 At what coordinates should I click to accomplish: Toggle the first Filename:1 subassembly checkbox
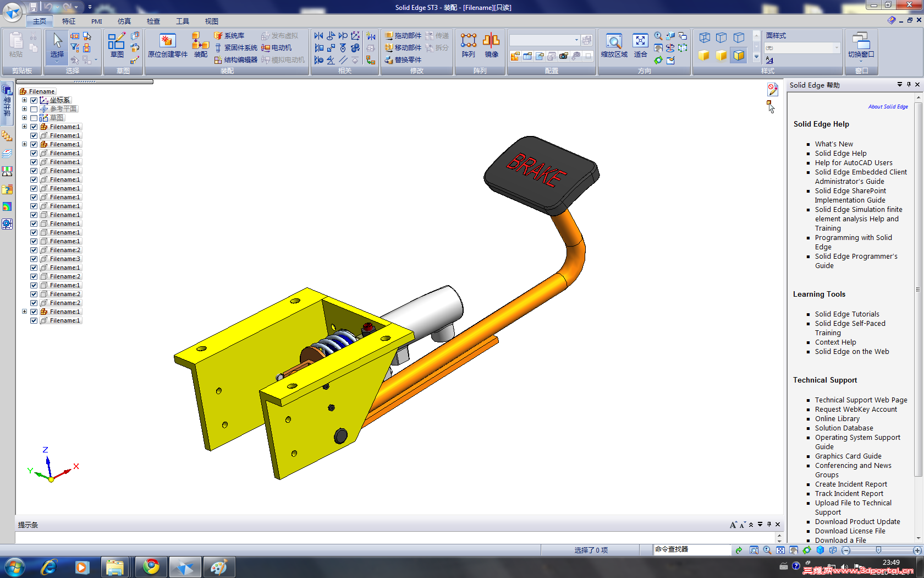point(34,127)
